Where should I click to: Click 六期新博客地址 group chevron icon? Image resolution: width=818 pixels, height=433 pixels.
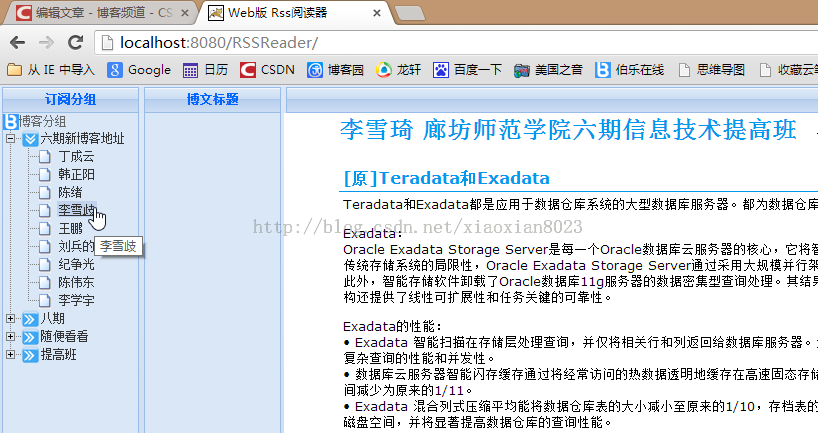point(30,139)
